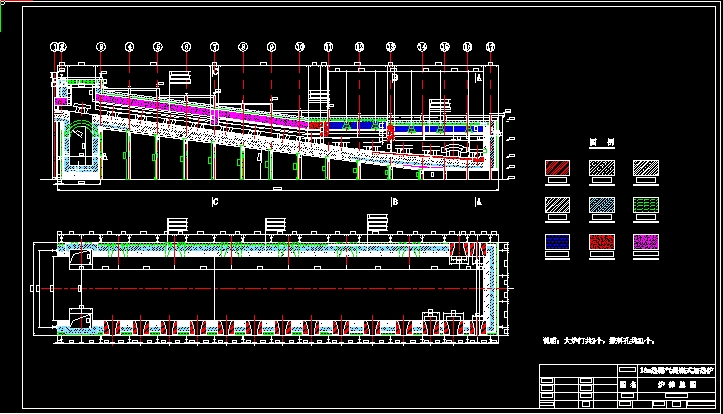Viewport: 723px width, 414px height.
Task: Select grid axis bubble number 4
Action: pos(129,47)
